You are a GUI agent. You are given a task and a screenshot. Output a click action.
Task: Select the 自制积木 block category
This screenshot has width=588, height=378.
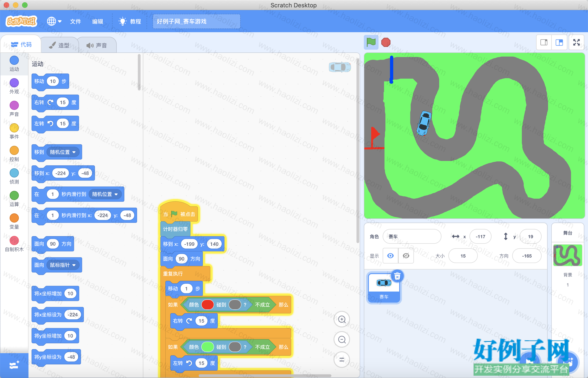pyautogui.click(x=14, y=244)
